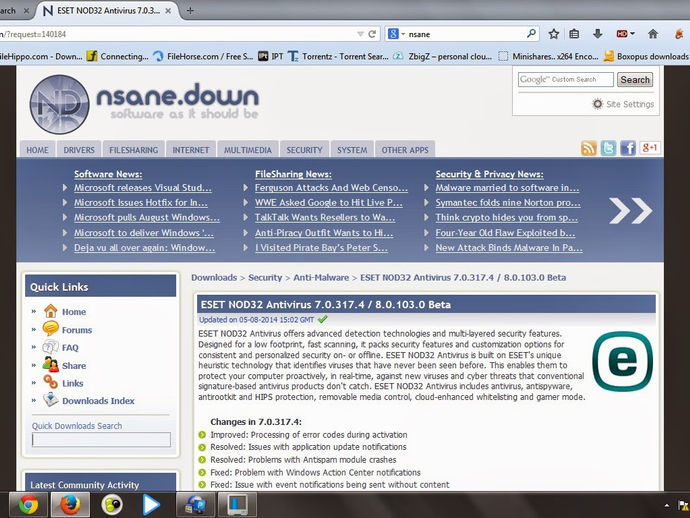Open the FILESHARING nav tab
This screenshot has height=518, width=690.
click(134, 150)
